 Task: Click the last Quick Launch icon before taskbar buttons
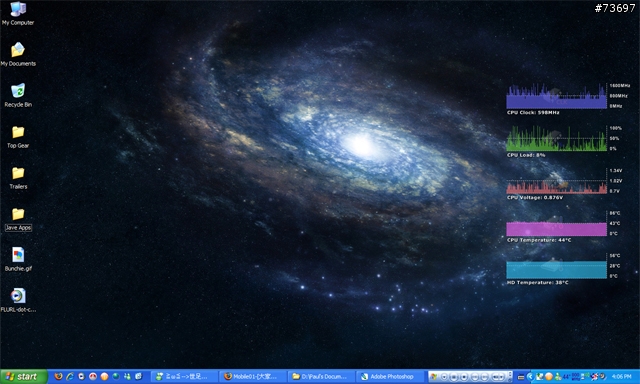pos(138,376)
